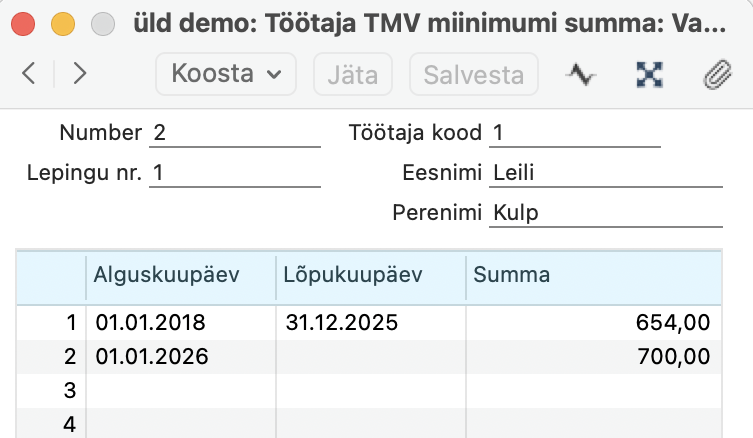The width and height of the screenshot is (753, 438).
Task: Select the Lepingu nr. field
Action: click(235, 173)
